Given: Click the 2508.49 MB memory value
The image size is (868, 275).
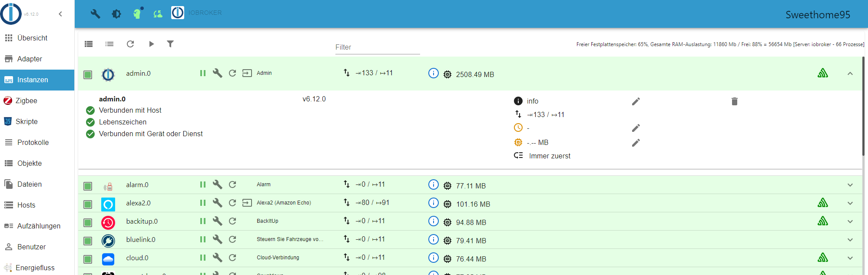Looking at the screenshot, I should pyautogui.click(x=475, y=75).
